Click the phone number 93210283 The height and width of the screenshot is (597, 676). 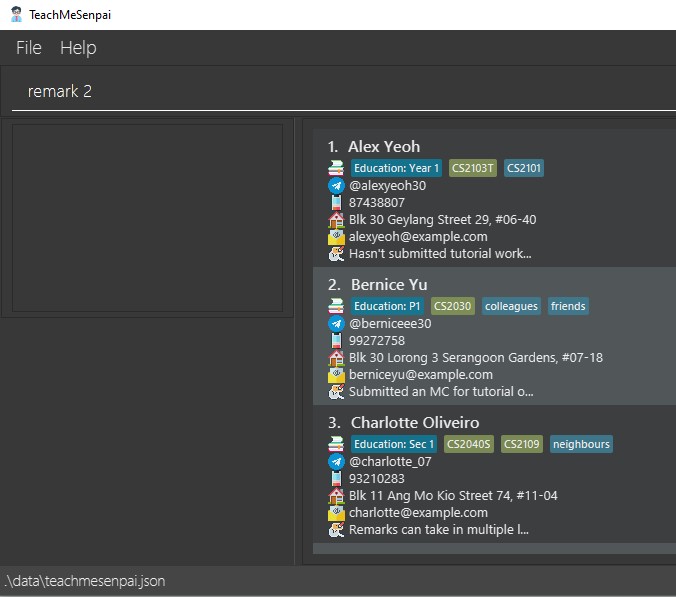click(x=377, y=478)
